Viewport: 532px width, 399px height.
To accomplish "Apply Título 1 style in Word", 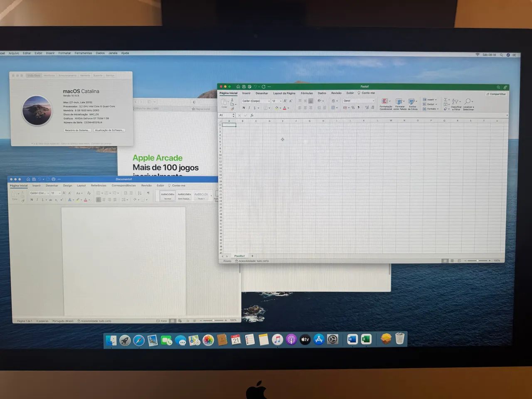I will [x=201, y=196].
